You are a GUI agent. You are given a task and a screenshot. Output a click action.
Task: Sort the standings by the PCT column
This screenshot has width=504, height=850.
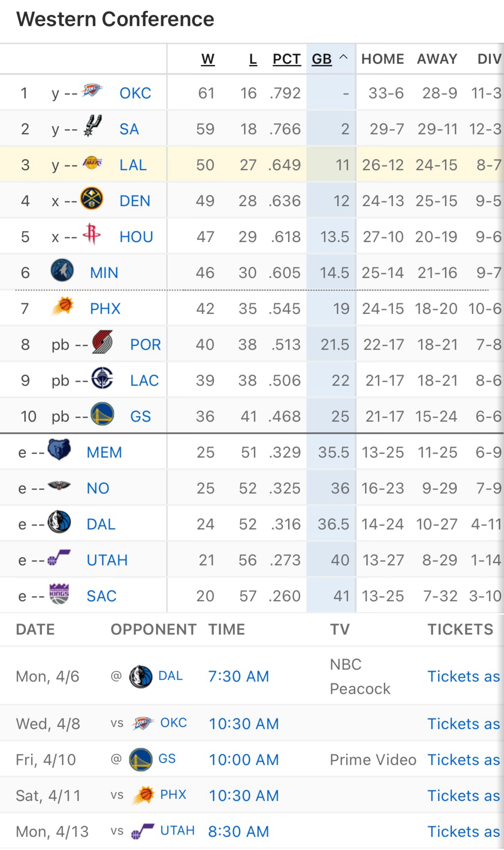pyautogui.click(x=287, y=59)
